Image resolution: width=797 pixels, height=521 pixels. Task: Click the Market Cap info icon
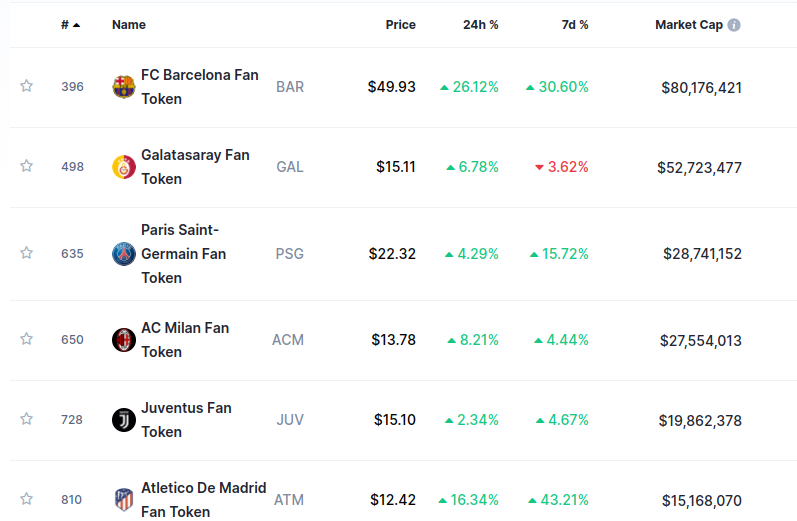tap(734, 25)
